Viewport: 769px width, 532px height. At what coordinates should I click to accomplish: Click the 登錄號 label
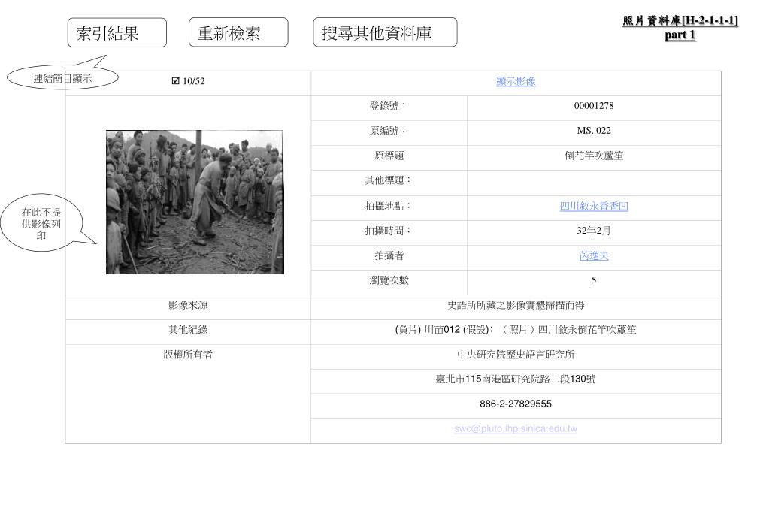387,106
